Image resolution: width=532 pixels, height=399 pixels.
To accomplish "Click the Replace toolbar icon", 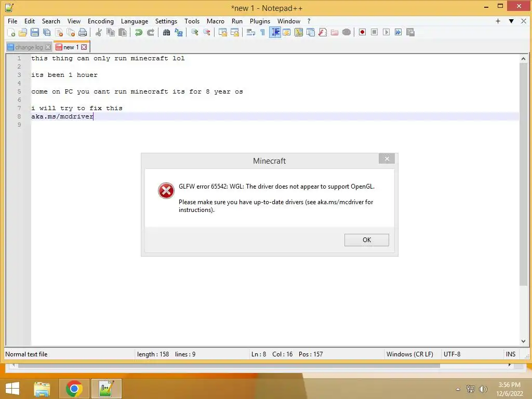I will [x=179, y=32].
